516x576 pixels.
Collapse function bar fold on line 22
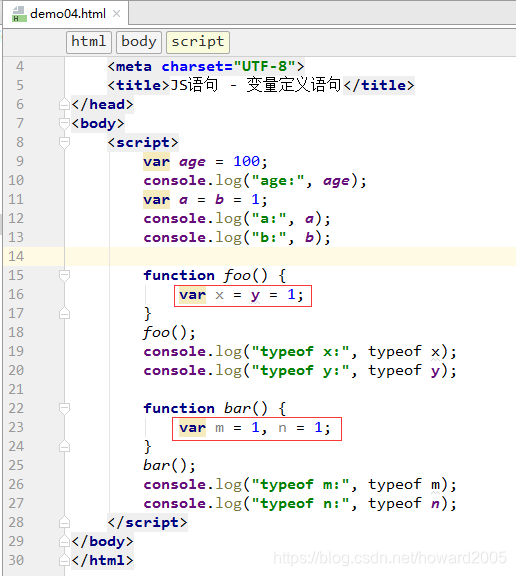[64, 408]
